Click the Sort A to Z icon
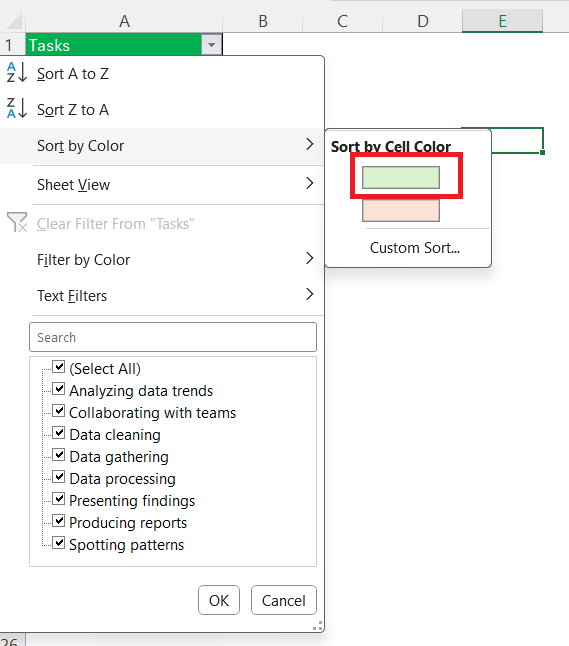Screen dimensions: 569x646 [16, 73]
